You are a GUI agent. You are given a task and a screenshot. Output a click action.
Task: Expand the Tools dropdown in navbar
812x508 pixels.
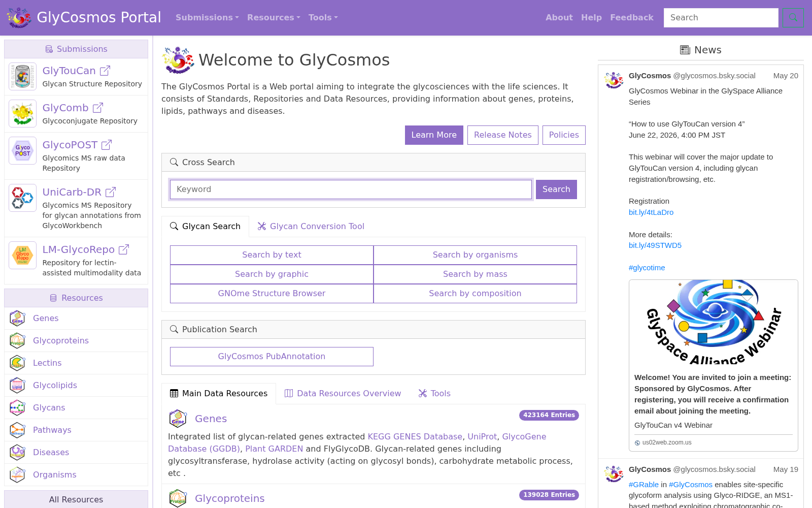323,17
